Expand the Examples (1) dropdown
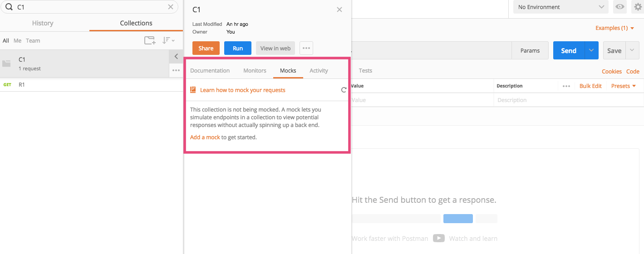This screenshot has width=644, height=254. 615,28
